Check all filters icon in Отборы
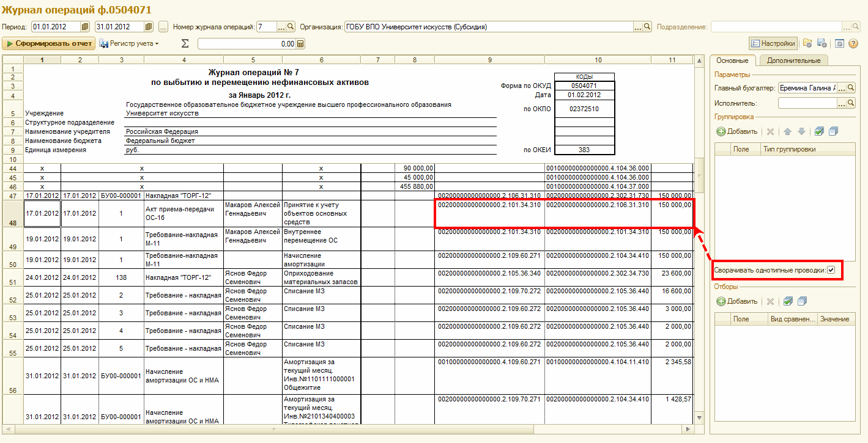Viewport: 868px width, 443px height. pyautogui.click(x=788, y=301)
